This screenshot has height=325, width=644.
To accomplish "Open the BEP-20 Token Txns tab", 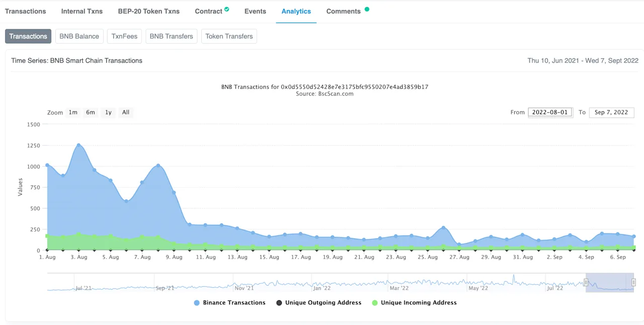I will point(149,11).
